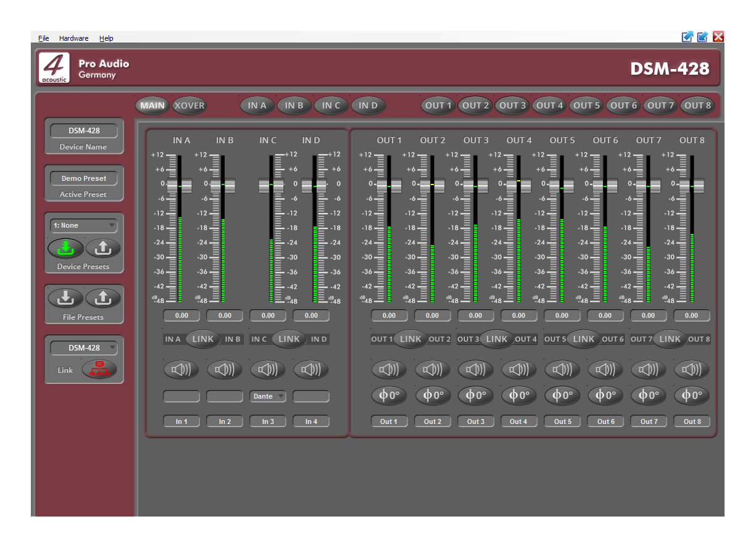Open the Help menu
This screenshot has height=548, width=756.
coord(106,38)
